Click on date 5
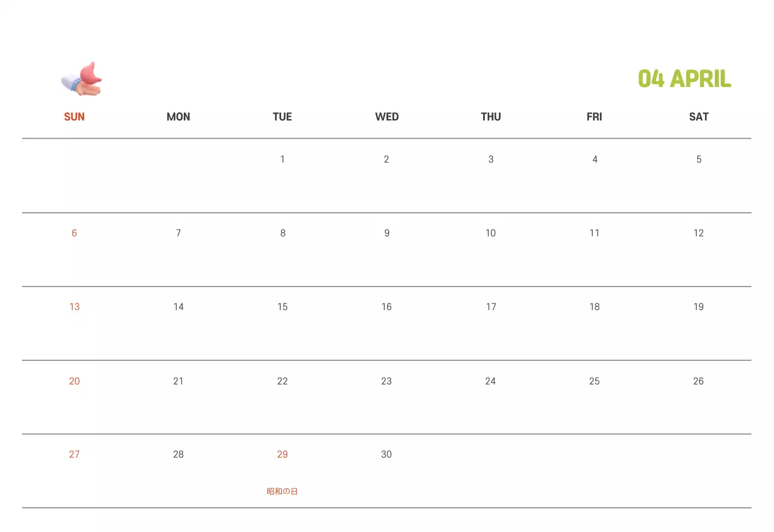774x532 pixels. [698, 160]
